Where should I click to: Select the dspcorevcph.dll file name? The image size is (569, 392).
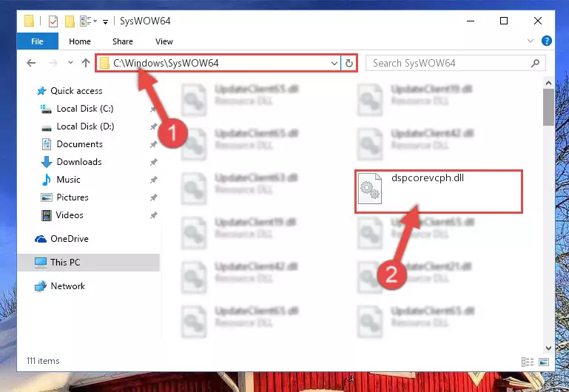click(x=428, y=178)
